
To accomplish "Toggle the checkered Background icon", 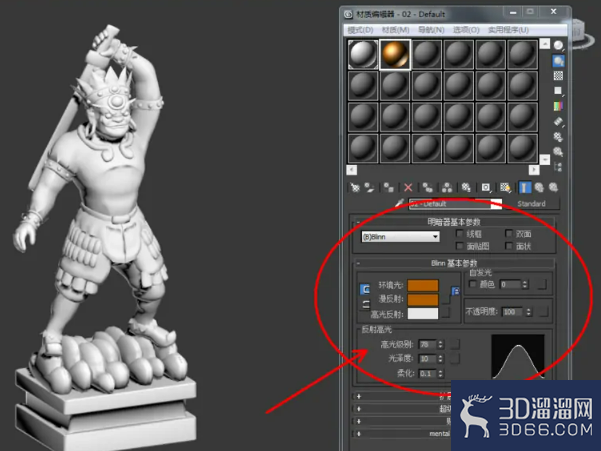I will [558, 76].
